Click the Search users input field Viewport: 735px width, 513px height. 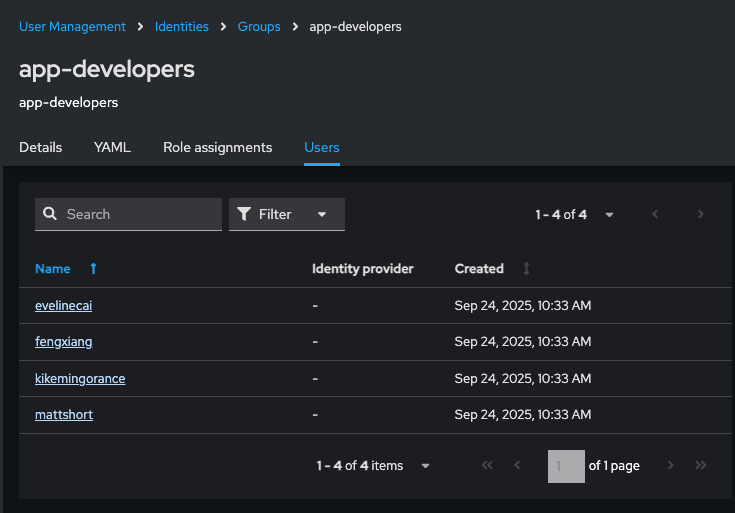(138, 214)
